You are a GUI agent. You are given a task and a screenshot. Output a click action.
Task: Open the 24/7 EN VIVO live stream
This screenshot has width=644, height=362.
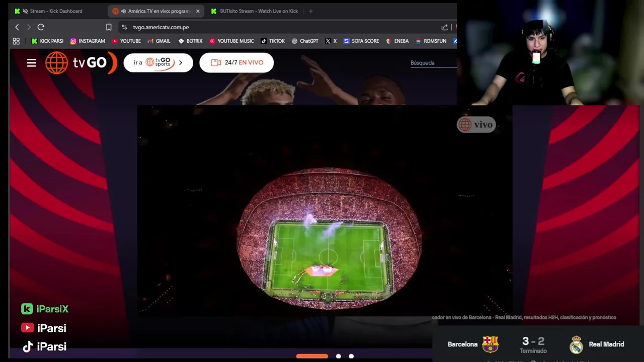click(236, 63)
